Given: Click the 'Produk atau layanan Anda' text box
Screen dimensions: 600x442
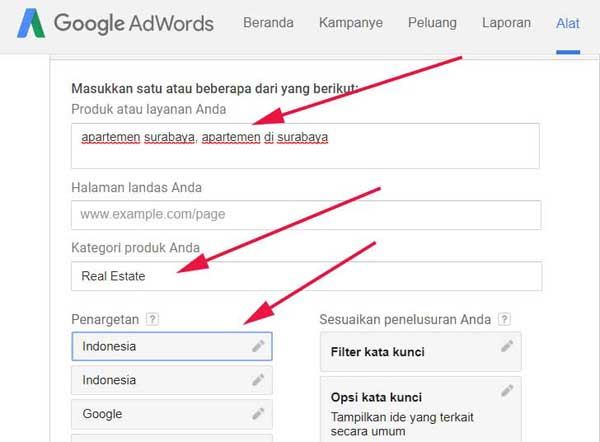Looking at the screenshot, I should (x=305, y=146).
